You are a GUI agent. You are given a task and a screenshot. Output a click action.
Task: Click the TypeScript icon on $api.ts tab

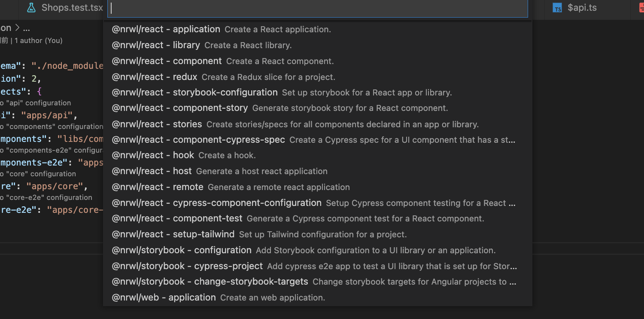(557, 8)
